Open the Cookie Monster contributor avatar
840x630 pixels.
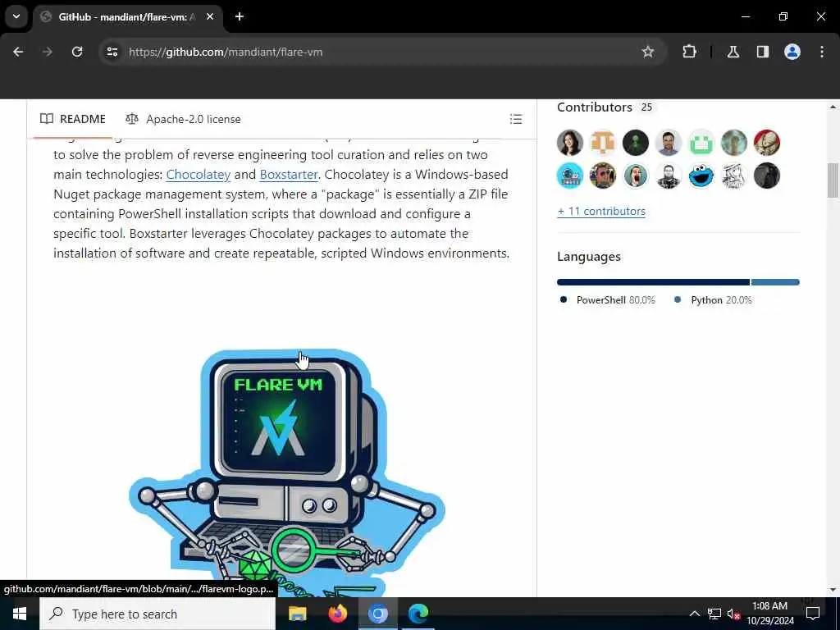pos(701,176)
